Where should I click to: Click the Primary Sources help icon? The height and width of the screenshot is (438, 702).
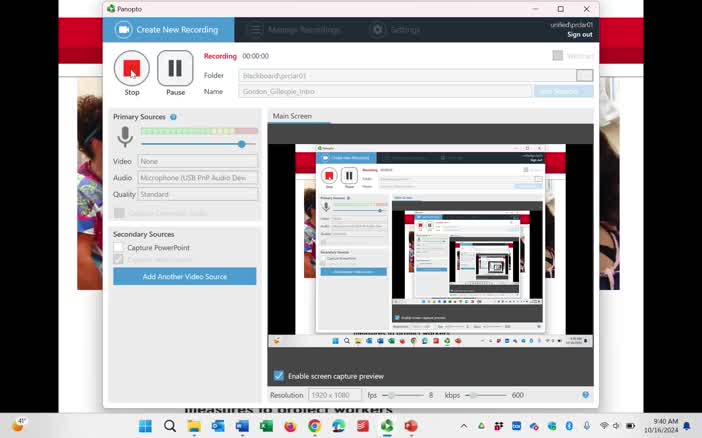pyautogui.click(x=173, y=117)
